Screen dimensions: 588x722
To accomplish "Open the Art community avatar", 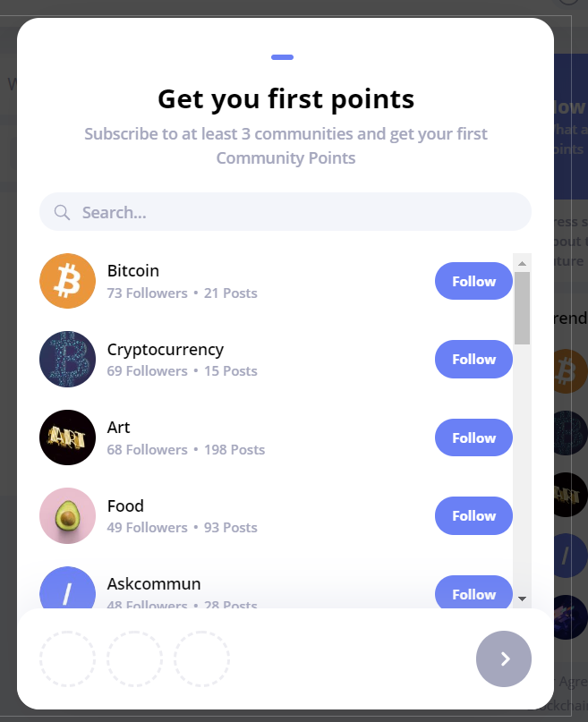I will point(68,437).
